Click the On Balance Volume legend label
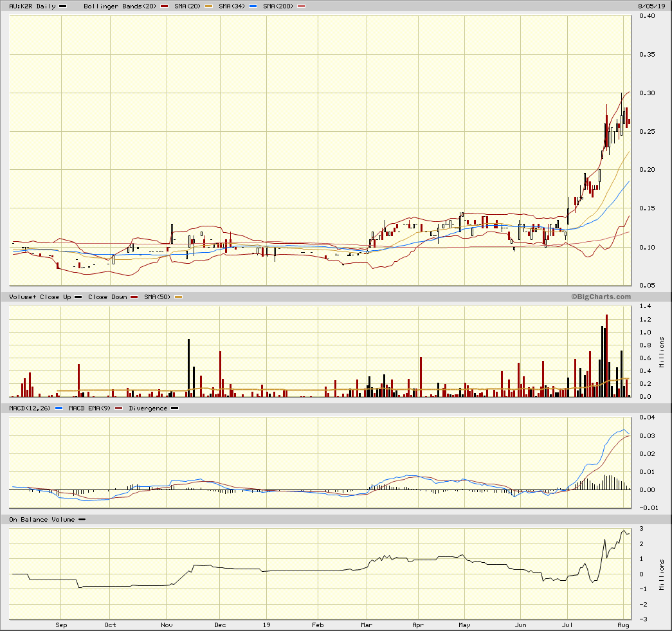 42,520
